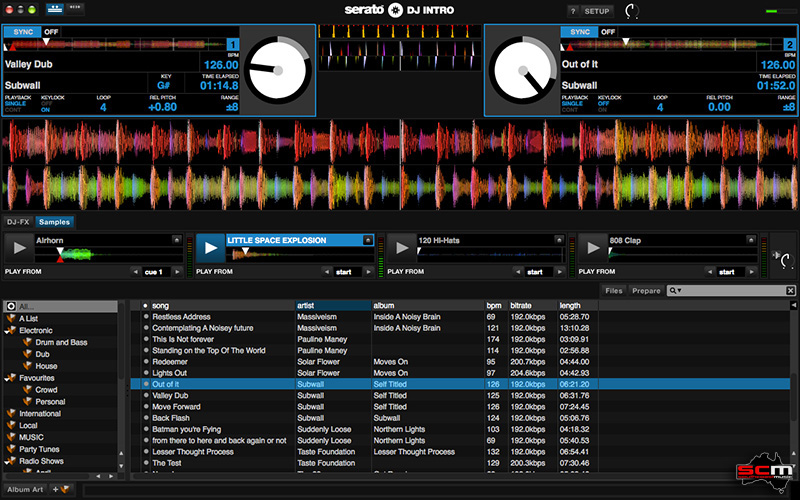Click deck 2 track overview waveform
Viewport: 800px width, 500px height.
point(671,44)
